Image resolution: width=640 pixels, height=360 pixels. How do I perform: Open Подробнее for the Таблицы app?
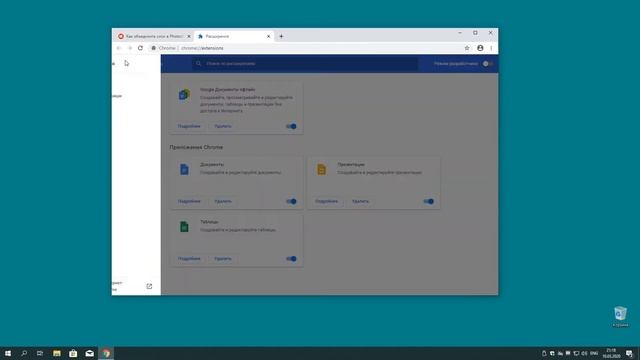pyautogui.click(x=189, y=259)
